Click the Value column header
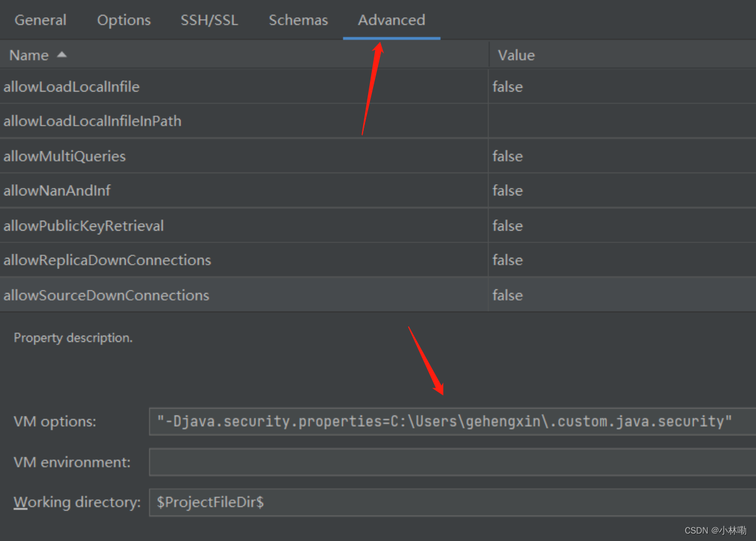Viewport: 756px width, 541px height. coord(623,55)
